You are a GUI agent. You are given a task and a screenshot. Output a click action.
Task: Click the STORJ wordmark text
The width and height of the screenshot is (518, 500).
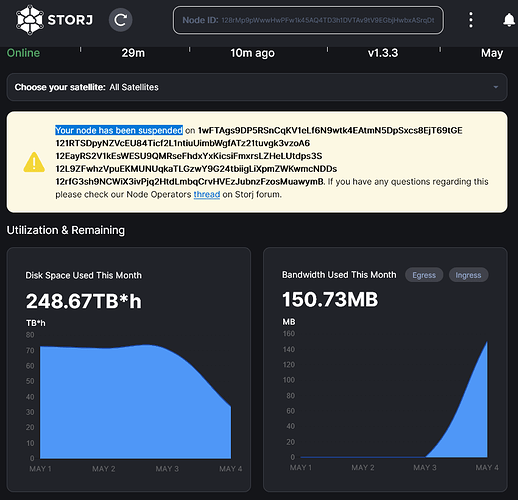coord(70,20)
